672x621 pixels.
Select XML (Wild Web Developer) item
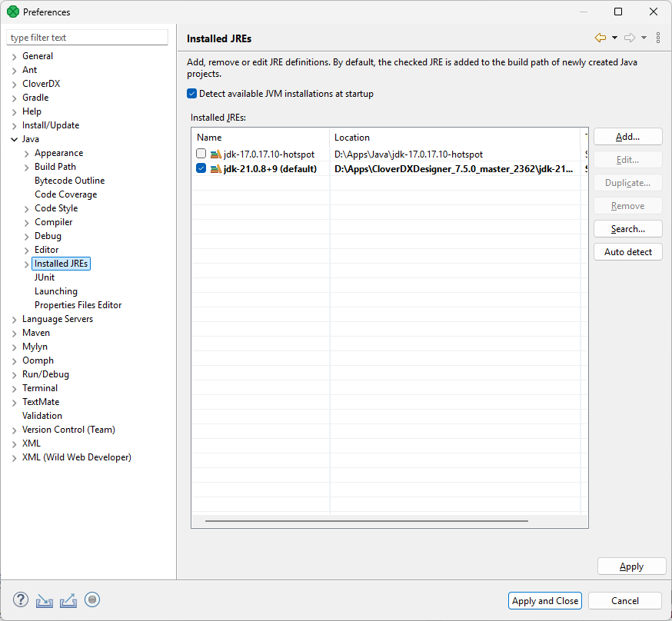77,457
